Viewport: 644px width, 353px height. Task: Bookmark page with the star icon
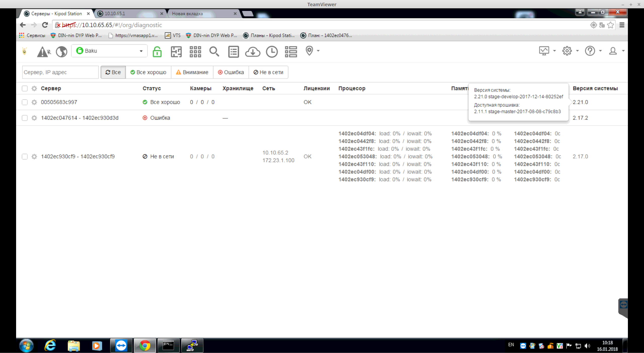coord(610,25)
